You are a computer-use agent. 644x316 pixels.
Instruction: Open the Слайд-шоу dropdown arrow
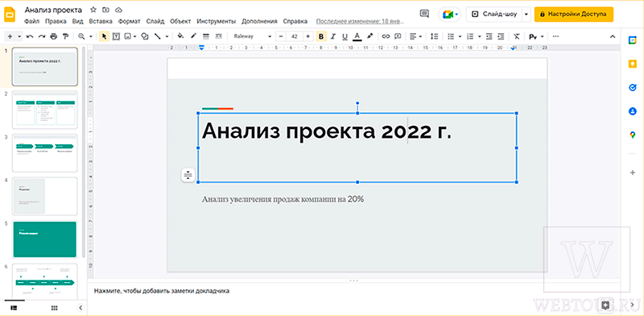tap(526, 14)
